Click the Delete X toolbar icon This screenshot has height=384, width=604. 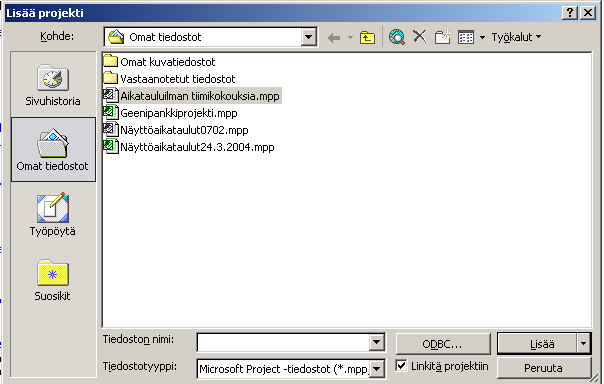point(419,37)
